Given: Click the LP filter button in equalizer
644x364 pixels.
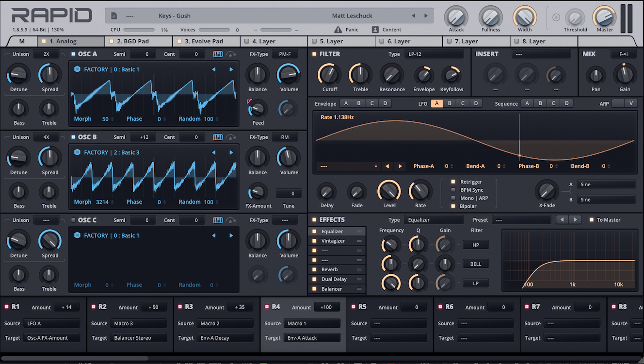Looking at the screenshot, I should pos(476,283).
